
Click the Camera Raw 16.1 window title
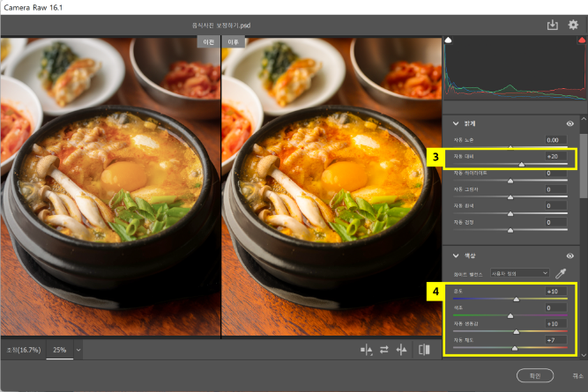(x=33, y=8)
